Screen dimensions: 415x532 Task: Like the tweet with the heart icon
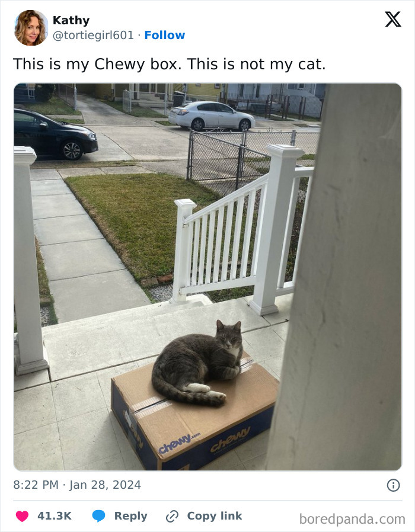click(22, 516)
